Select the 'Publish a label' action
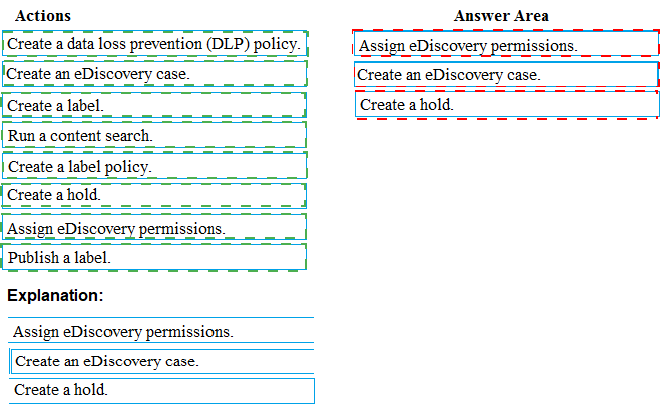The width and height of the screenshot is (669, 416). pyautogui.click(x=154, y=257)
